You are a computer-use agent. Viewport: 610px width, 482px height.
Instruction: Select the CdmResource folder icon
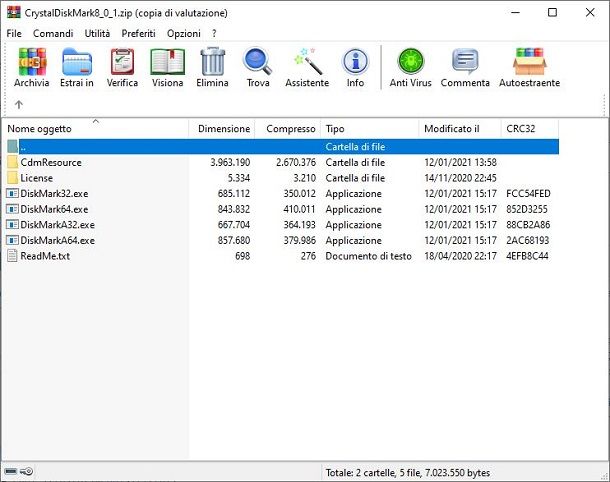pos(12,162)
